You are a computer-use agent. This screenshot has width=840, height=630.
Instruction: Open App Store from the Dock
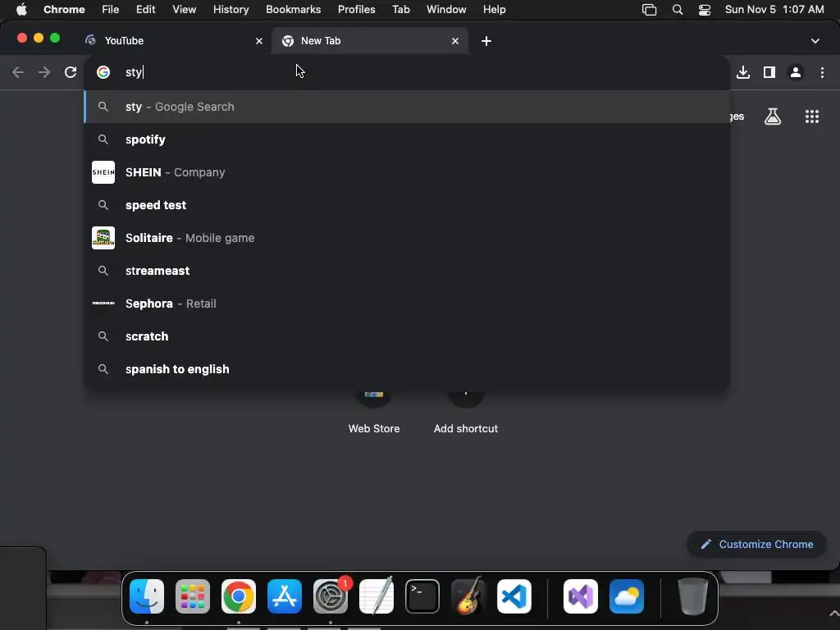[285, 596]
